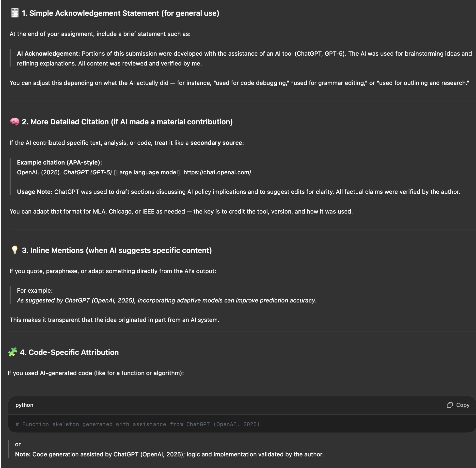Click the italic As suggested by ChatGPT sentence

[166, 301]
